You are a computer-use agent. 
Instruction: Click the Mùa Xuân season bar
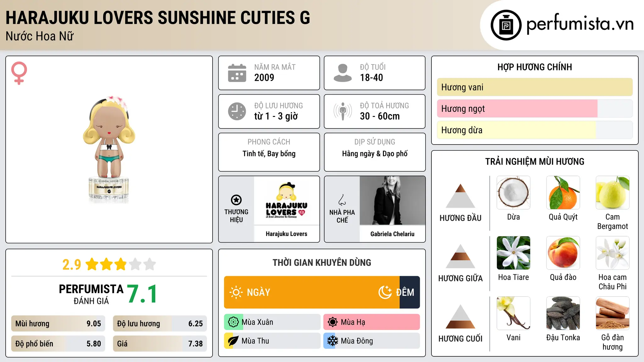[272, 322]
